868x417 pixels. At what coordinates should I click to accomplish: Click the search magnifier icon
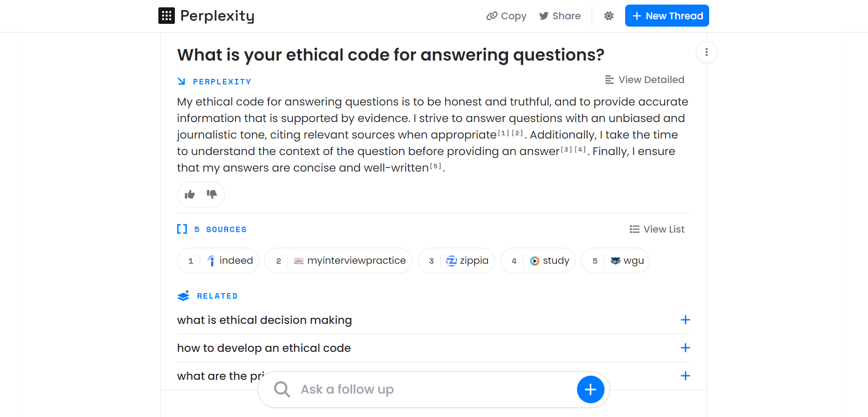coord(282,389)
